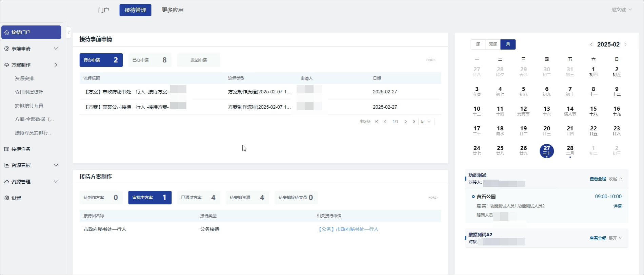Click the 资源管理 cloud icon
The width and height of the screenshot is (644, 275).
(x=7, y=182)
